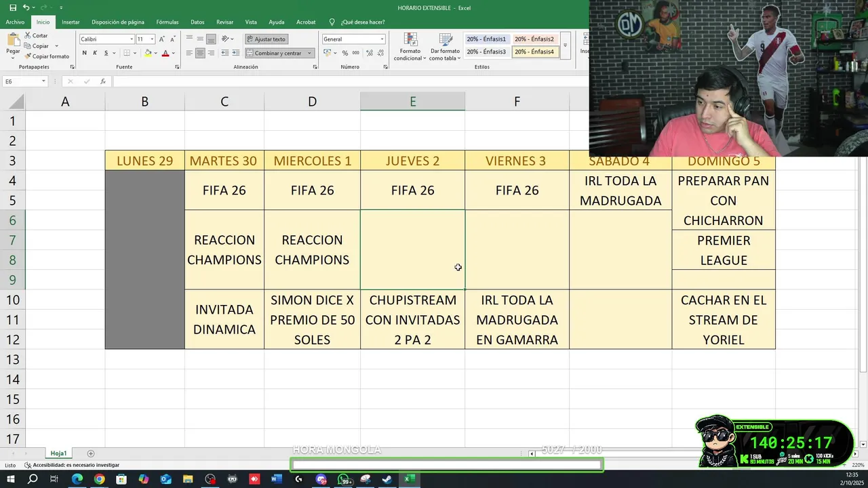The height and width of the screenshot is (488, 868).
Task: Click Accesibilidad: es necesario investigar status
Action: click(72, 465)
